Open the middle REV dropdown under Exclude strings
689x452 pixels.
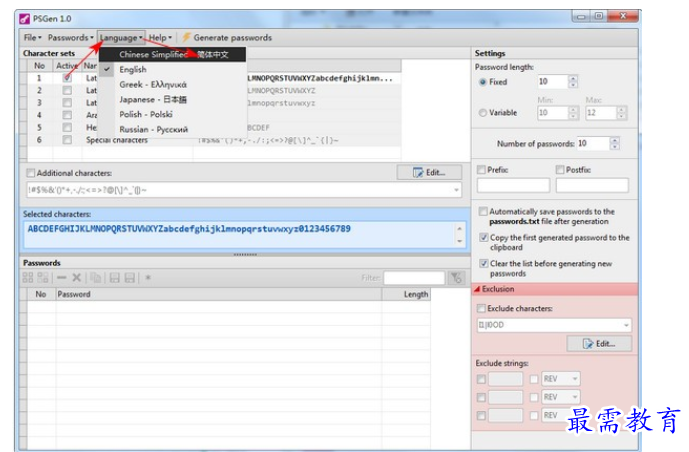pyautogui.click(x=575, y=397)
